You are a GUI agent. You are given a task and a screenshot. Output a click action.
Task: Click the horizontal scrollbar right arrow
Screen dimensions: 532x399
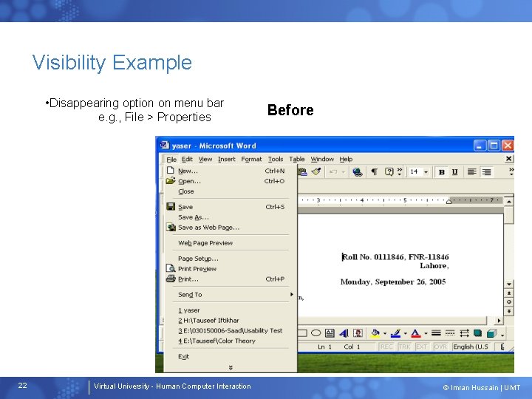point(499,320)
